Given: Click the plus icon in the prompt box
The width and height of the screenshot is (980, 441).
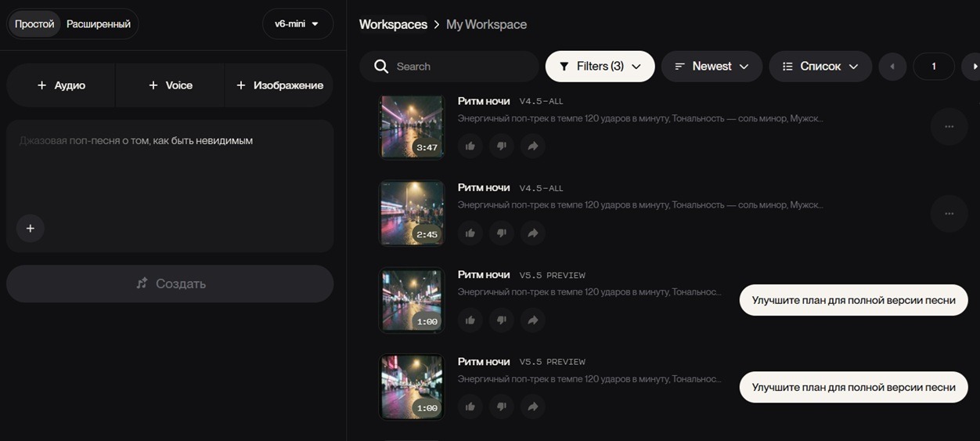Looking at the screenshot, I should (x=31, y=229).
